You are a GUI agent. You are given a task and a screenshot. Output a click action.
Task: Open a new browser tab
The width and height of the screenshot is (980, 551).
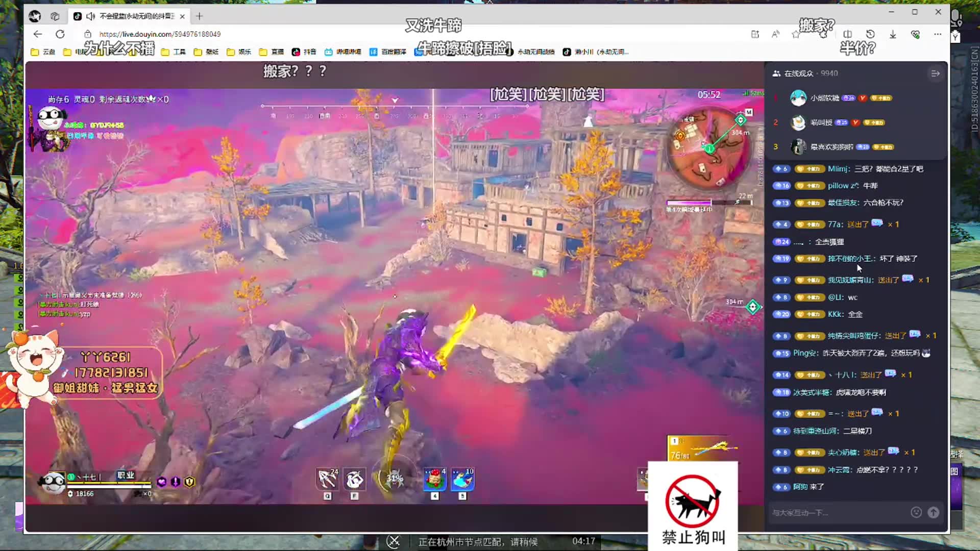point(199,16)
